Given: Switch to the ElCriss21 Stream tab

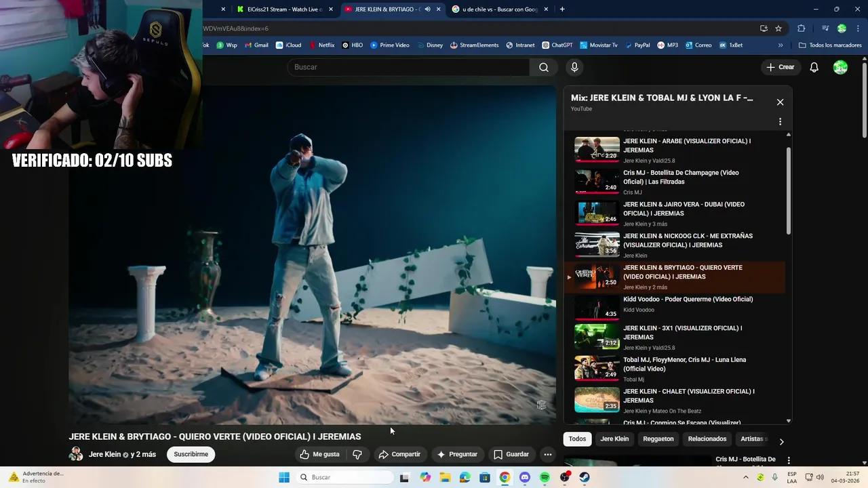Looking at the screenshot, I should (x=284, y=9).
